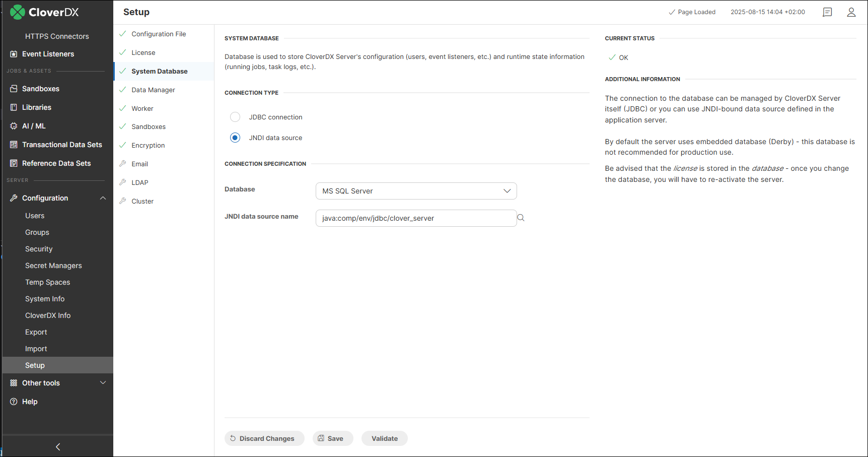Select the JNDI data source radio button
Viewport: 868px width, 457px height.
tap(235, 138)
